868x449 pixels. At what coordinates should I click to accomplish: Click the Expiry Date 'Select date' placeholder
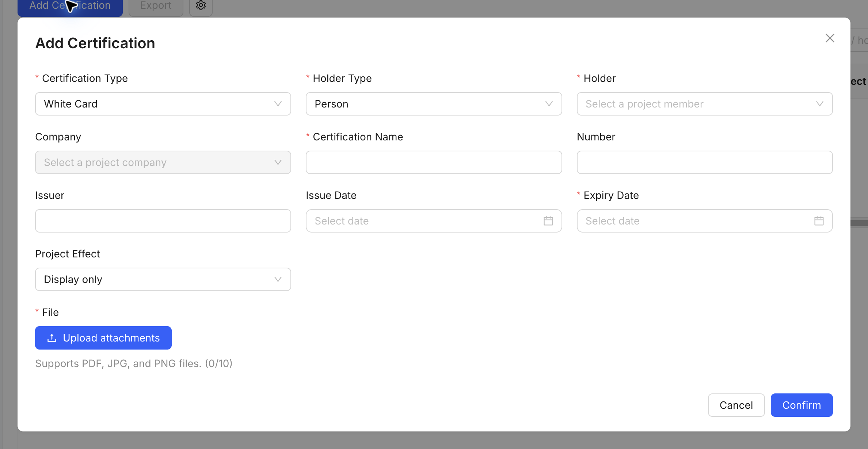pos(613,221)
